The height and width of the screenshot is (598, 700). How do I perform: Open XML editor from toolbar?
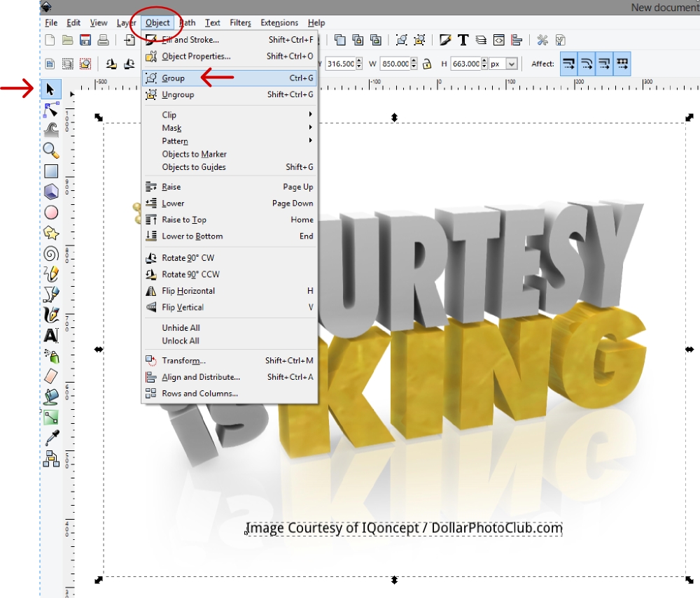click(498, 40)
